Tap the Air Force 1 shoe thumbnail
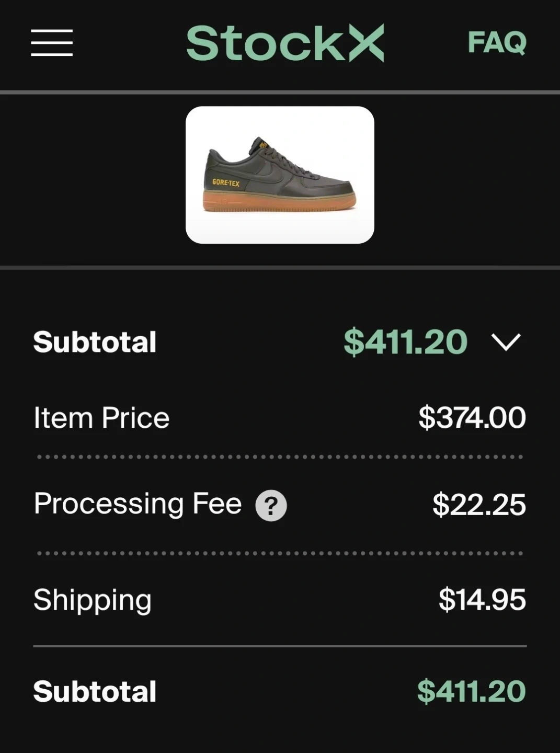This screenshot has height=753, width=560. point(280,175)
